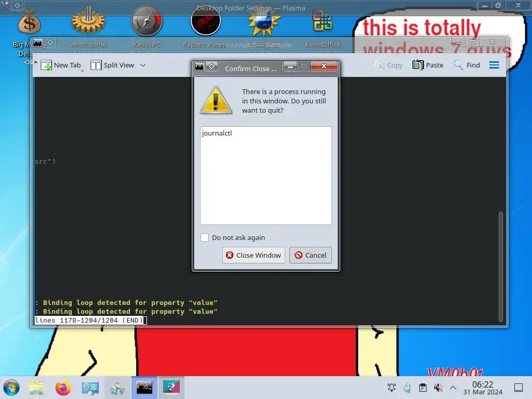532x399 pixels.
Task: Open the clock showing 06:22
Action: click(x=483, y=388)
